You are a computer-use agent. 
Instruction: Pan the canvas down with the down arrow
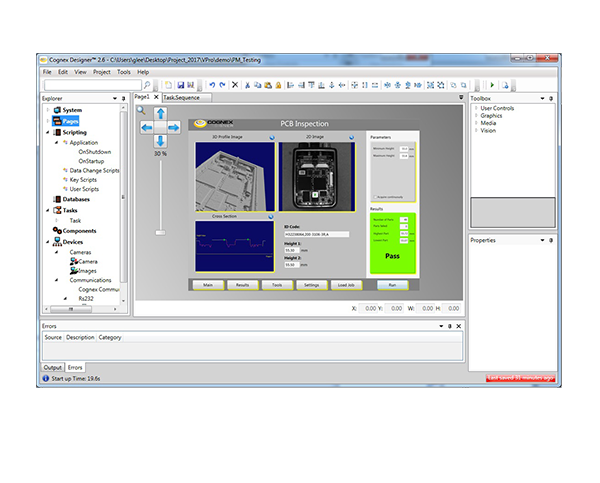[161, 141]
